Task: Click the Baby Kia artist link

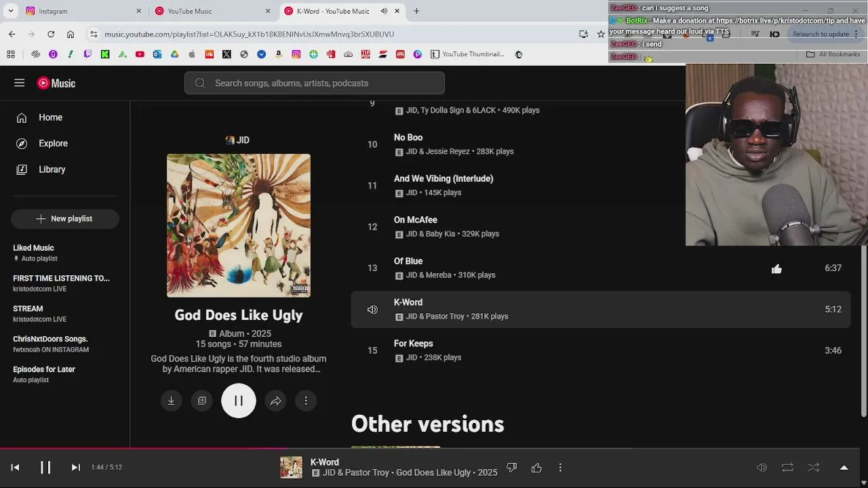Action: tap(440, 234)
